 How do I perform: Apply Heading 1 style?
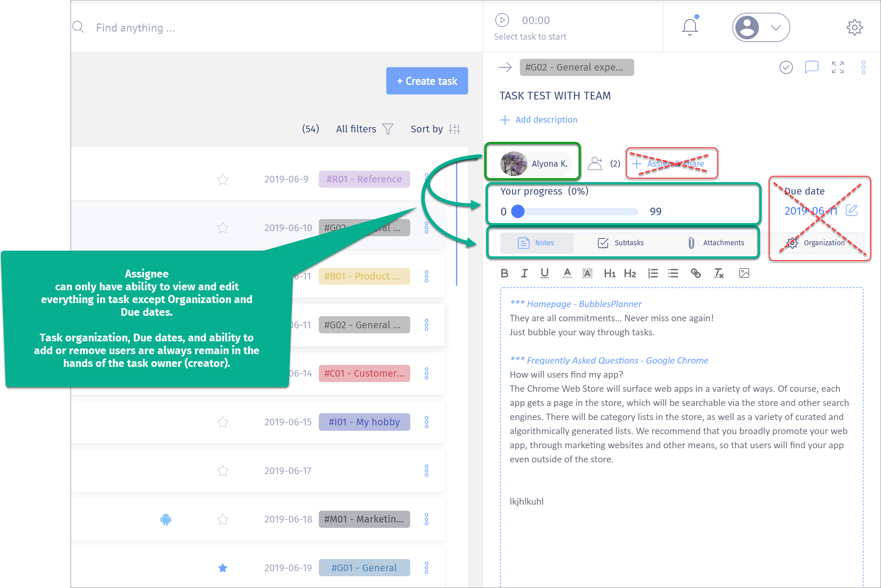[610, 274]
